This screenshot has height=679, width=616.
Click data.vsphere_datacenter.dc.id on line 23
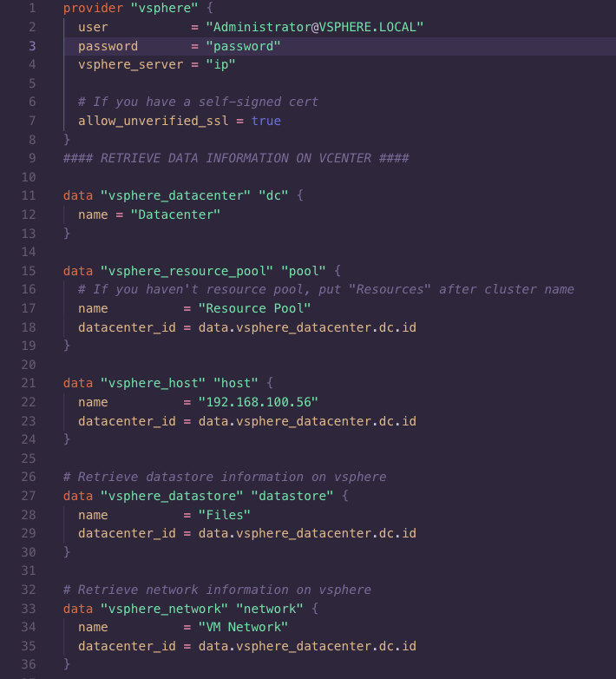tap(307, 421)
